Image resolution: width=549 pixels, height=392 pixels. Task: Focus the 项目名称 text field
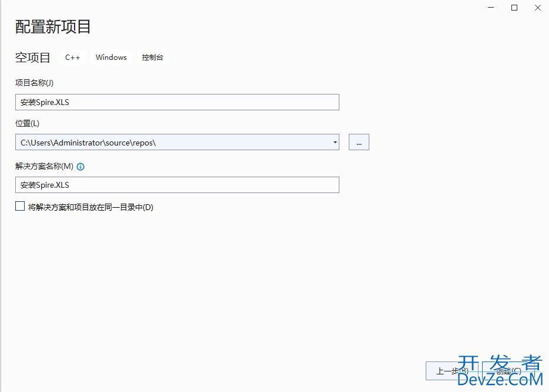(177, 102)
